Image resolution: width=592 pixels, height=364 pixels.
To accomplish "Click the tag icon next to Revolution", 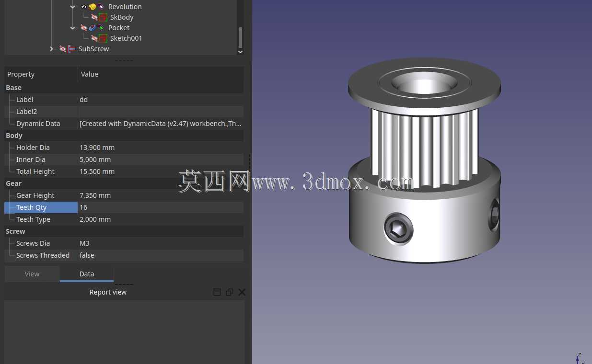I will point(101,7).
